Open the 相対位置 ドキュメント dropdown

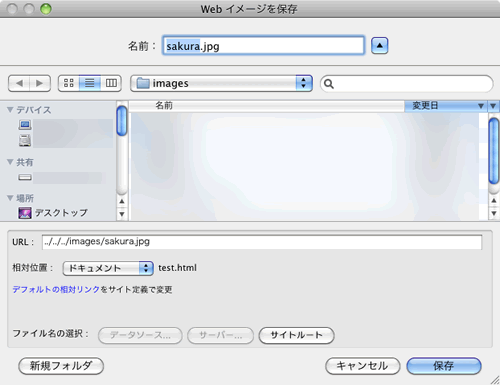(108, 268)
